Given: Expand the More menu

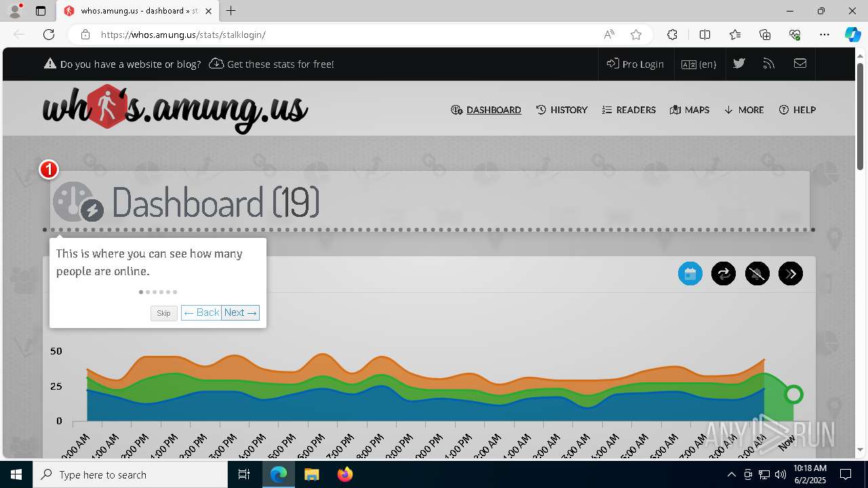Looking at the screenshot, I should [x=744, y=110].
